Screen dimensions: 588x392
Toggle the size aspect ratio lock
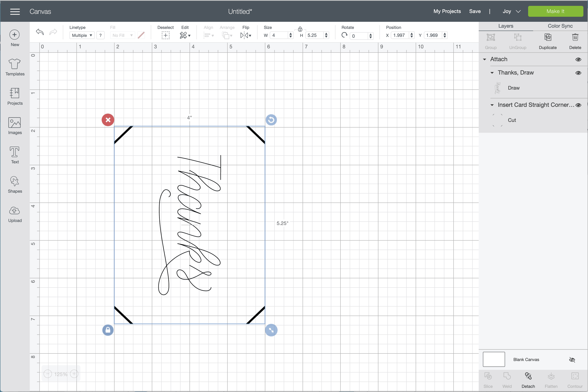(300, 29)
